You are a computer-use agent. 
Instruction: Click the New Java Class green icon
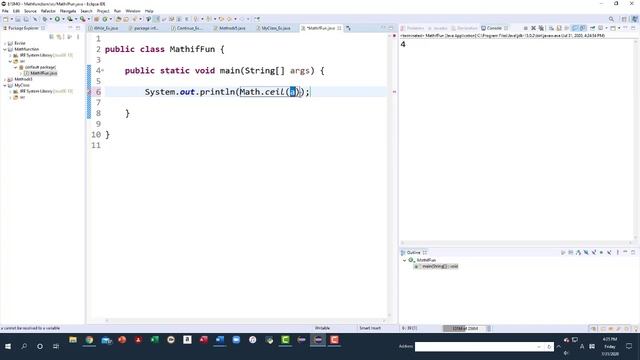[x=105, y=19]
